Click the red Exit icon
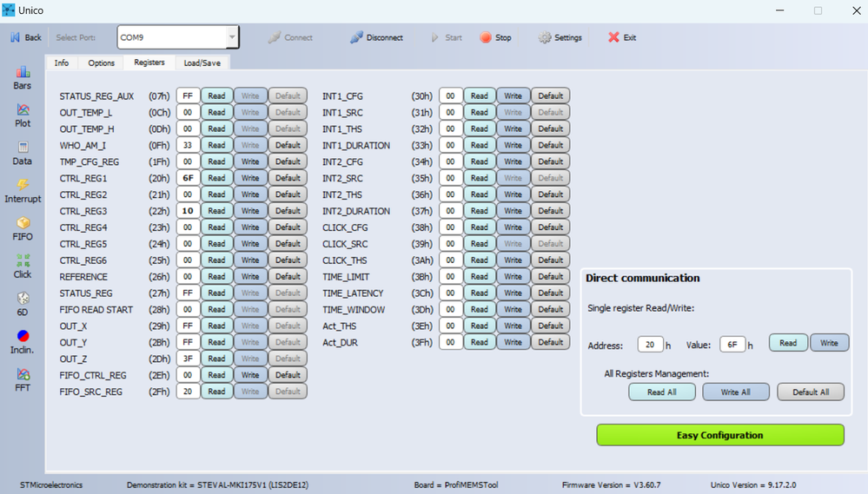This screenshot has width=868, height=494. pyautogui.click(x=613, y=37)
